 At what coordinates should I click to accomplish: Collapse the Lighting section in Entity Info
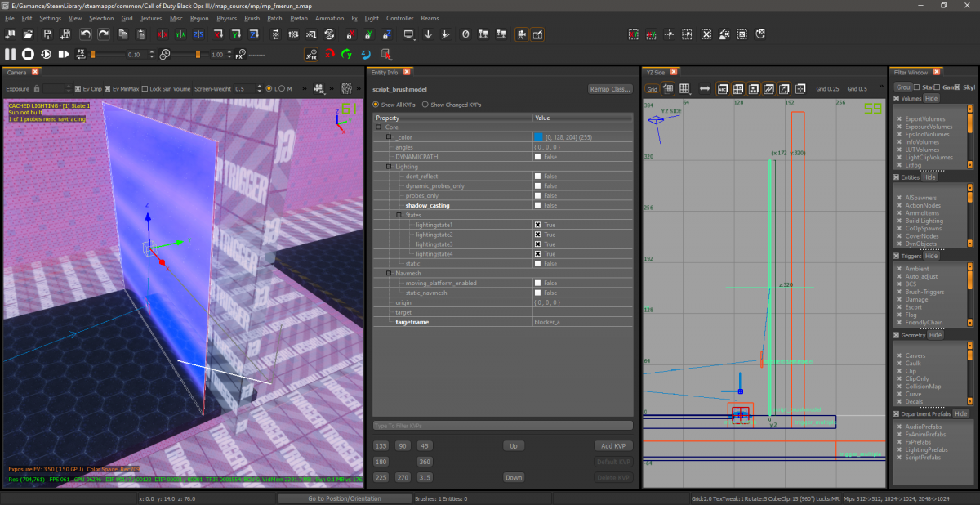point(389,167)
